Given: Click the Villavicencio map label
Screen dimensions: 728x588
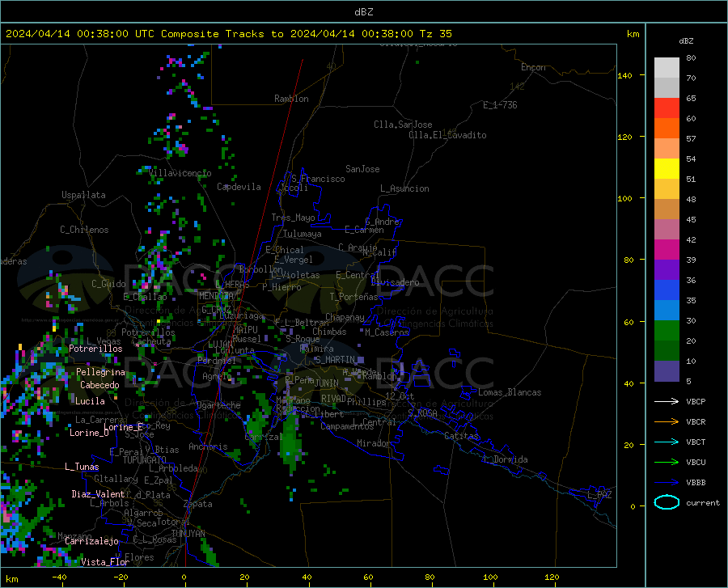Looking at the screenshot, I should point(180,173).
